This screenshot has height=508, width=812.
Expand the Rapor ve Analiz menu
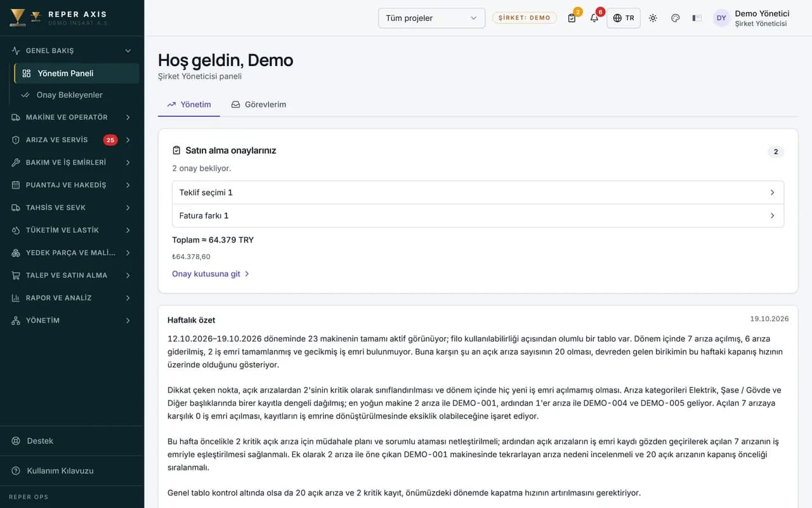pos(72,298)
